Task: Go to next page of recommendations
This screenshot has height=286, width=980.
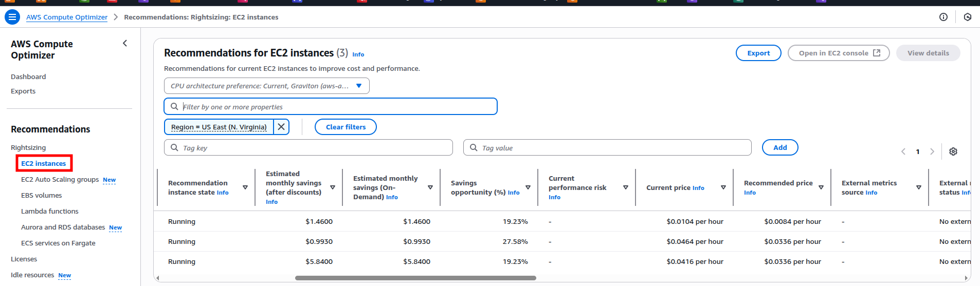Action: 932,151
